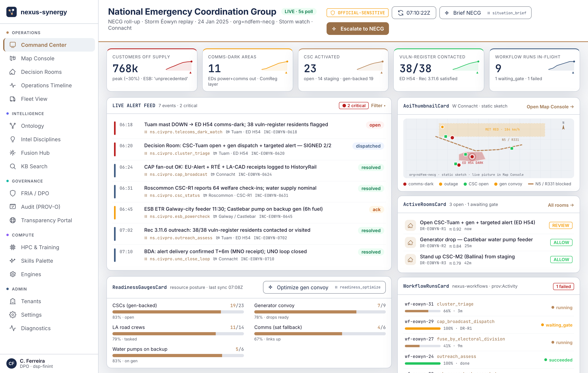The height and width of the screenshot is (373, 588).
Task: Open Customers Off Supply 768k card
Action: click(x=152, y=70)
